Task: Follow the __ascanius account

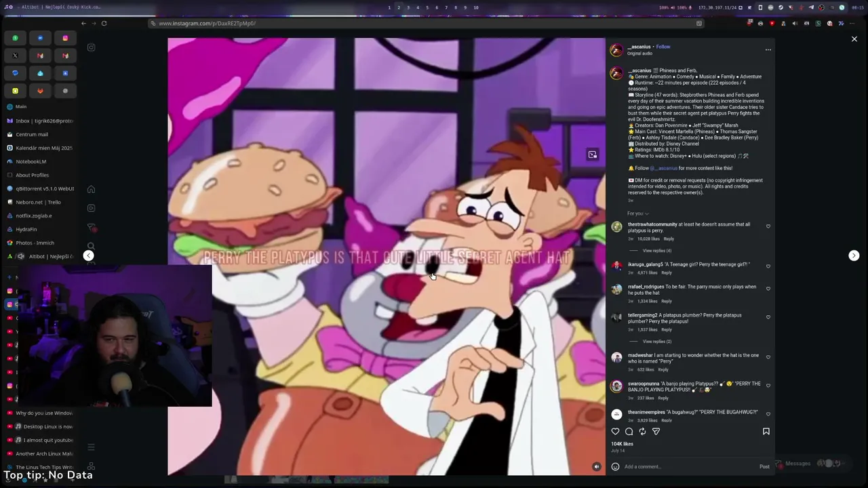Action: pos(663,47)
